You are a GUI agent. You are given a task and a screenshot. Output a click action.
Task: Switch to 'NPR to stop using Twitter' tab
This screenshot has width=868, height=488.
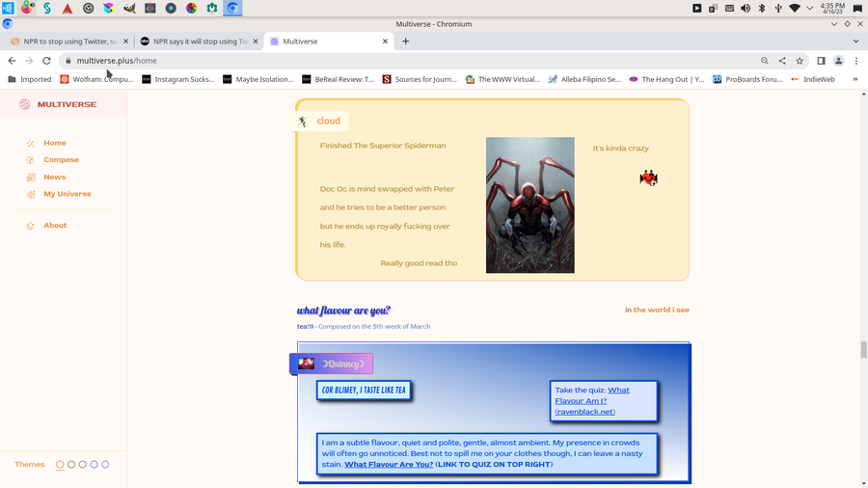(68, 41)
